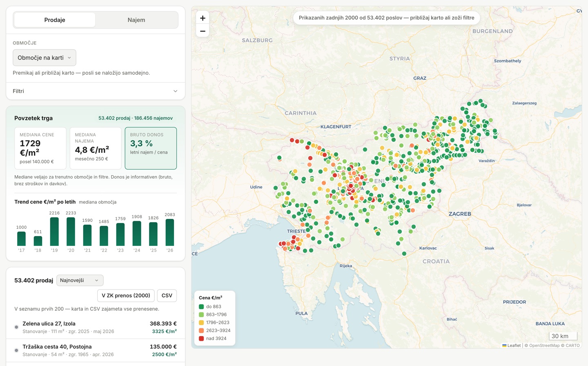Click the Varaždin label on the map
Screen dimensions: 588x366
pyautogui.click(x=487, y=161)
